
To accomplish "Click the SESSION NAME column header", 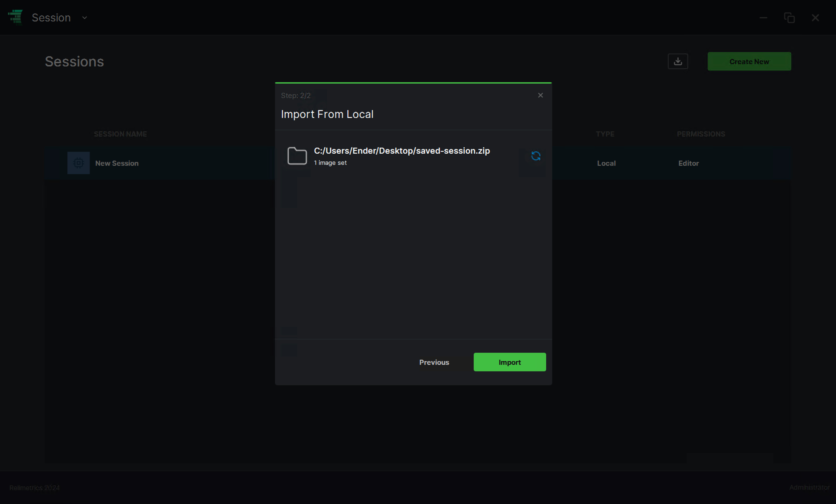I will tap(120, 134).
